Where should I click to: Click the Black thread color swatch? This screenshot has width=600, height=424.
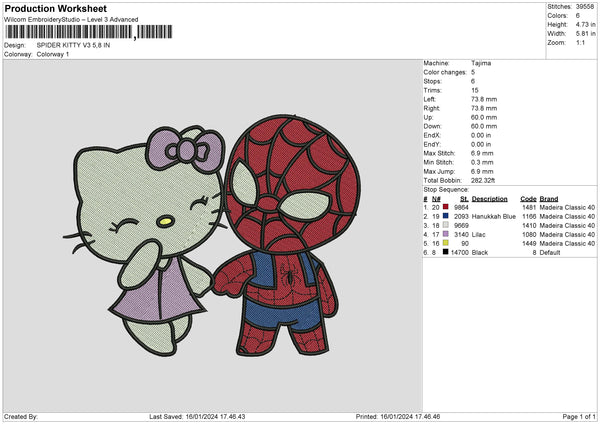(x=445, y=252)
